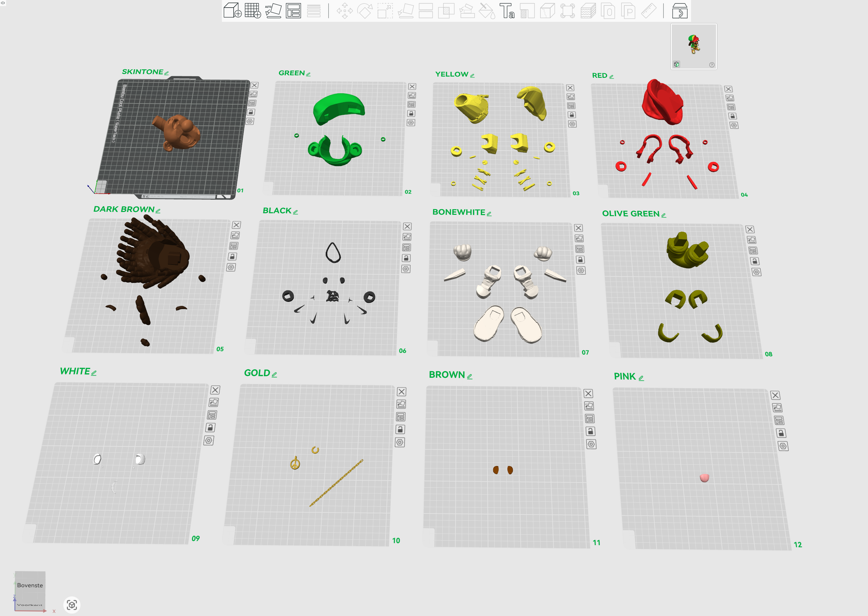Open the Assembly View icon
Viewport: 868px width, 616px height.
coord(680,11)
